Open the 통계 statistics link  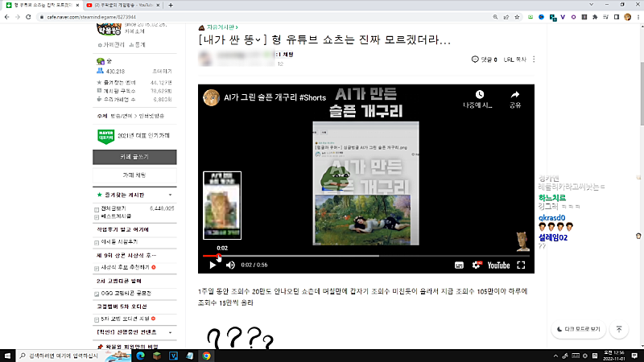(x=137, y=45)
